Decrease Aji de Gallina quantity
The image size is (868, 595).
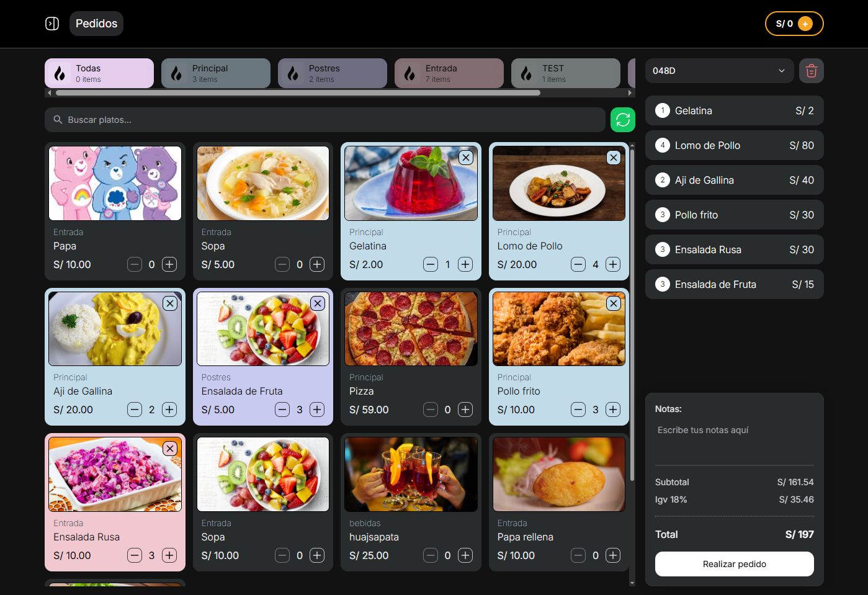click(x=135, y=409)
